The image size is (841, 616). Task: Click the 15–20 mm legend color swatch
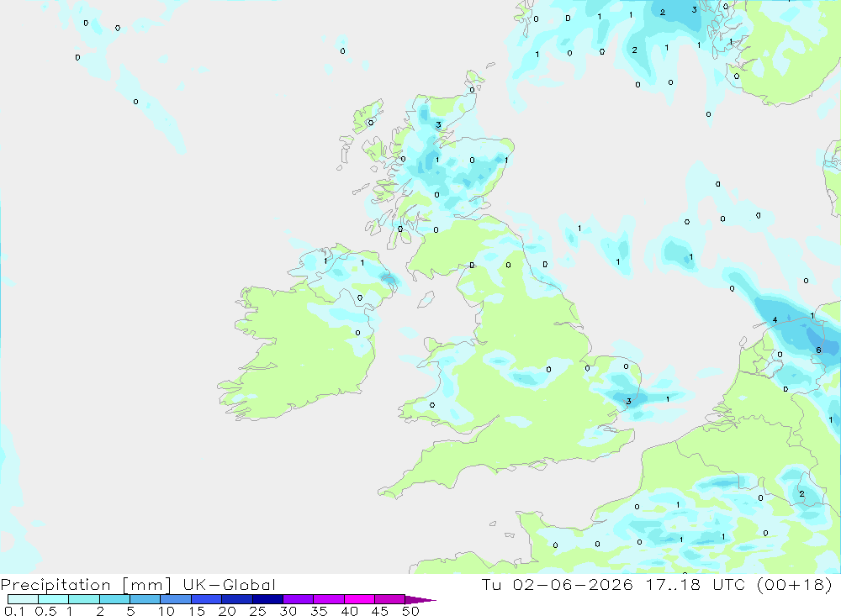click(206, 599)
